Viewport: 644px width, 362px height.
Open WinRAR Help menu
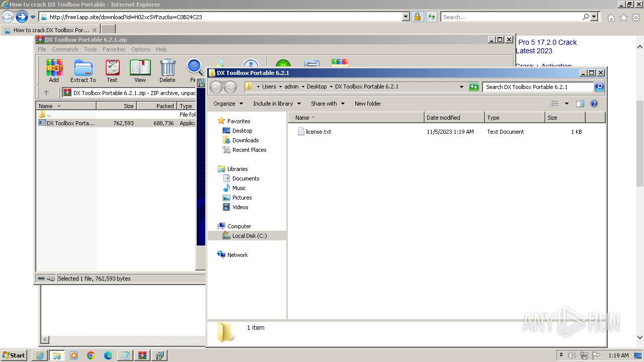(161, 49)
